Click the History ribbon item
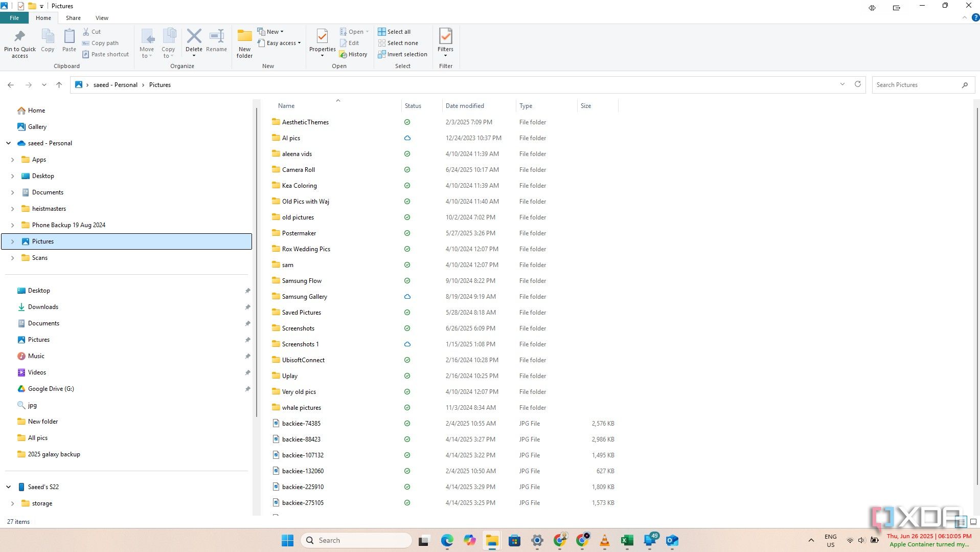Image resolution: width=980 pixels, height=552 pixels. (x=353, y=54)
